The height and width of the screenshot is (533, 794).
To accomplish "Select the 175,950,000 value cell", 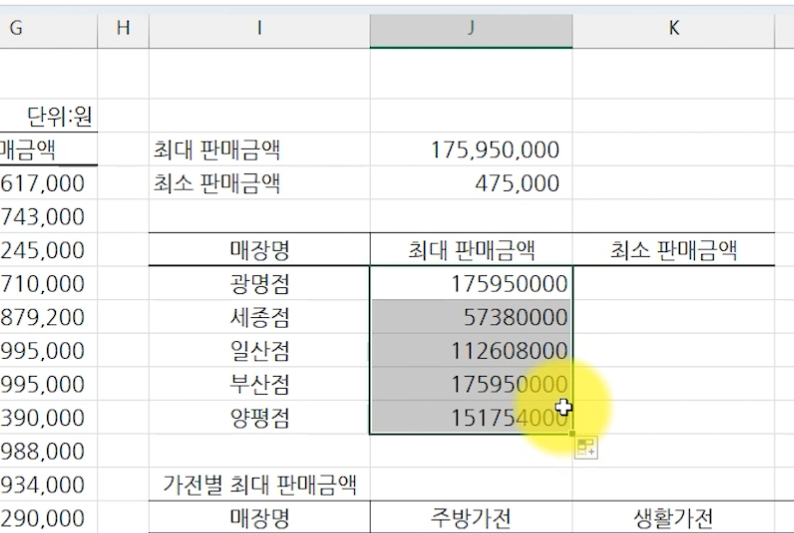I will (471, 149).
